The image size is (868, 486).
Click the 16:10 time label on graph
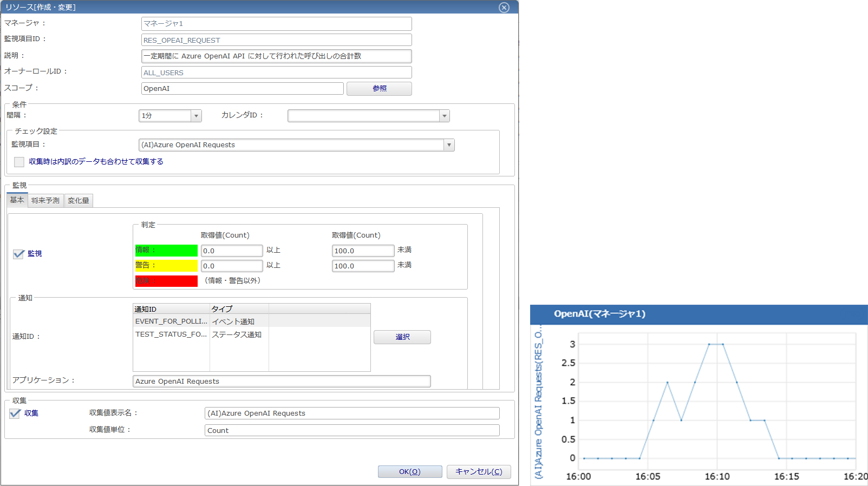[x=717, y=477]
